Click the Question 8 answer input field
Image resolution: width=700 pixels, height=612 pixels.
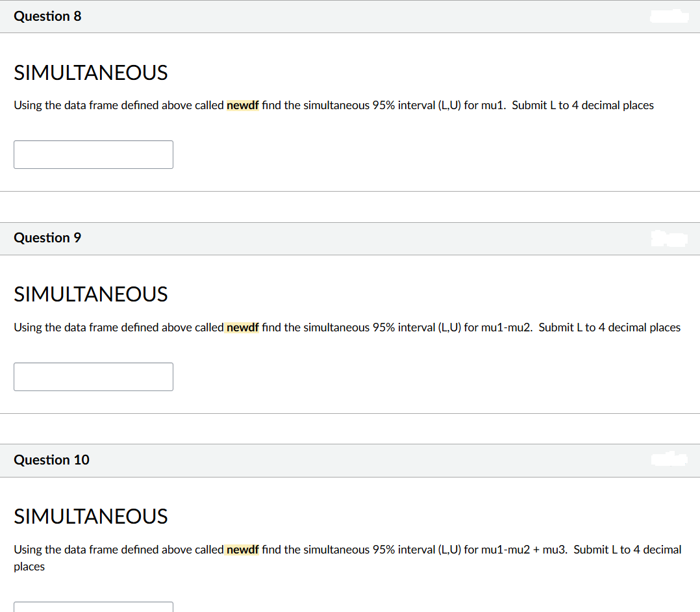(x=94, y=155)
